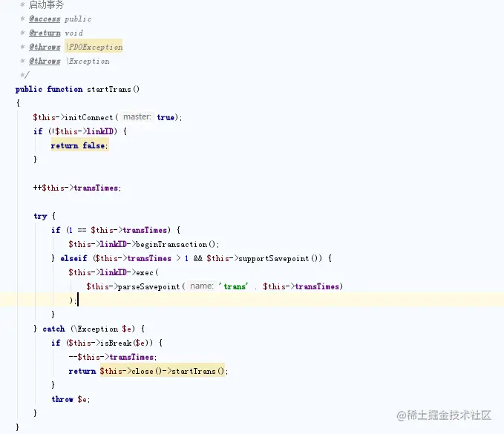Click the '++$this->transTimes;' line
Viewport: 504px width, 434px height.
click(x=77, y=188)
